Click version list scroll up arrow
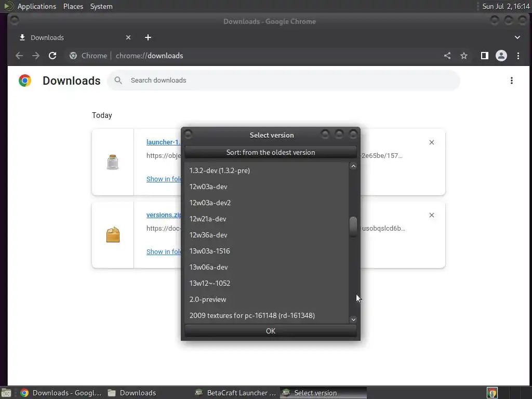This screenshot has width=532, height=399. tap(353, 166)
